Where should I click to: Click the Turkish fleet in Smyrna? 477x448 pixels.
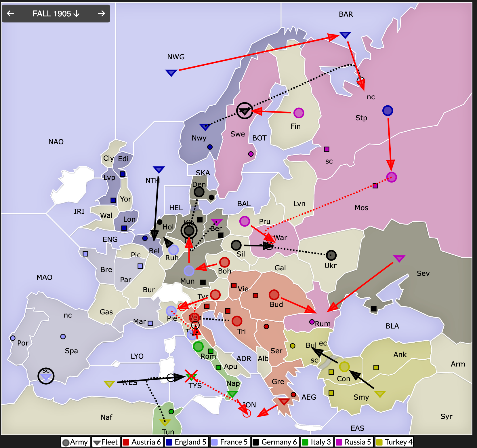(380, 394)
